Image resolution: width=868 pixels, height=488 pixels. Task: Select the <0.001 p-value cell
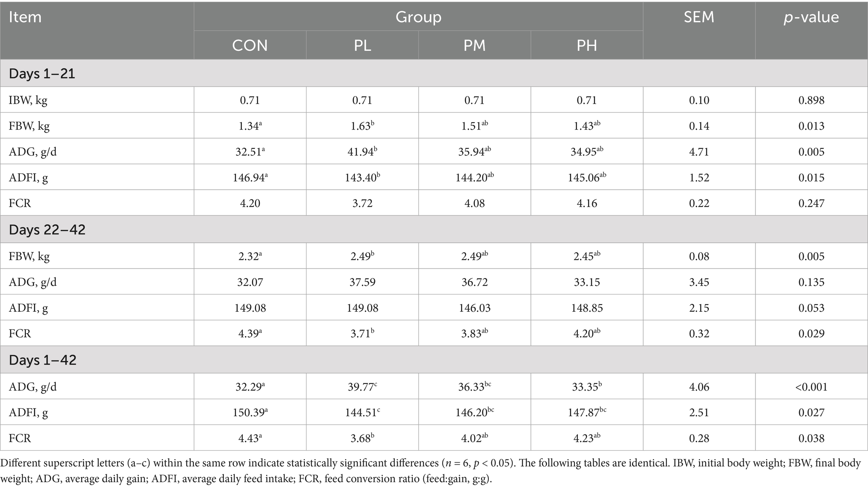tap(811, 386)
